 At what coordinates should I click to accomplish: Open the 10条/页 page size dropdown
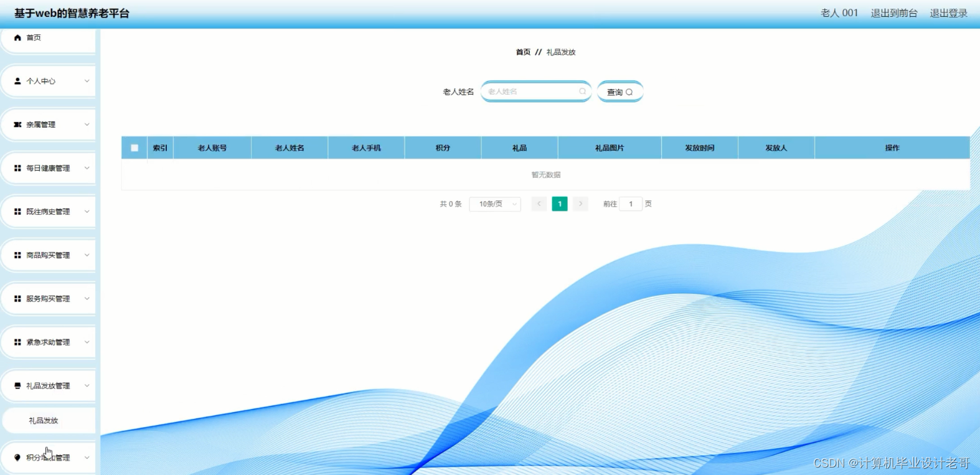tap(495, 204)
